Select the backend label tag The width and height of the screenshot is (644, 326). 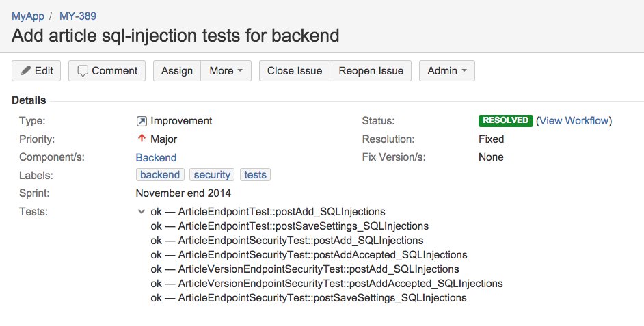[x=160, y=175]
